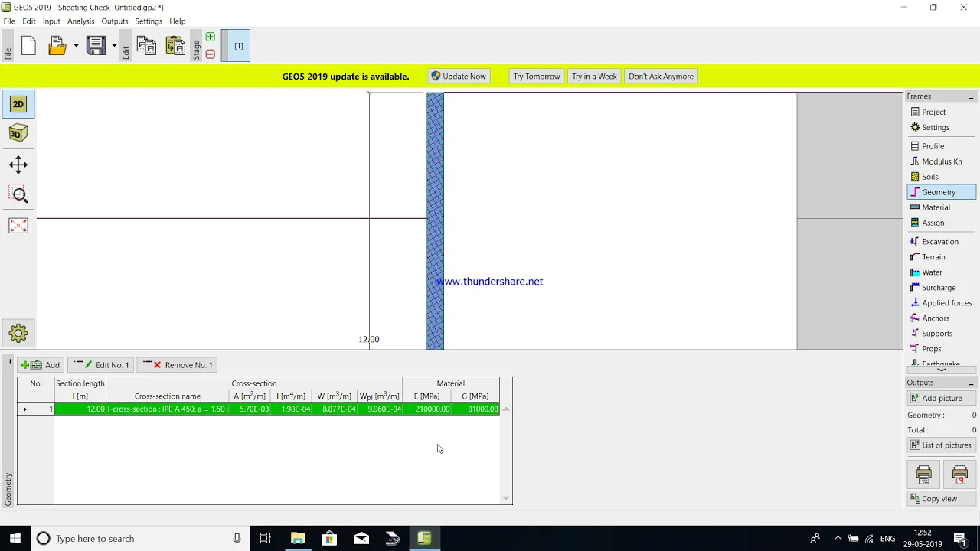Click the Paste data toolbar icon

click(x=175, y=46)
